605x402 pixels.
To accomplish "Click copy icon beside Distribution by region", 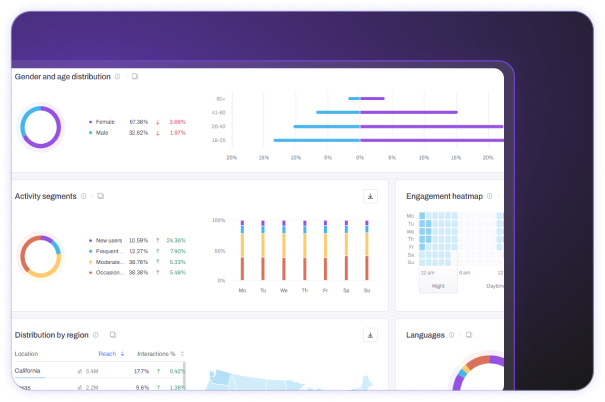I will click(113, 334).
